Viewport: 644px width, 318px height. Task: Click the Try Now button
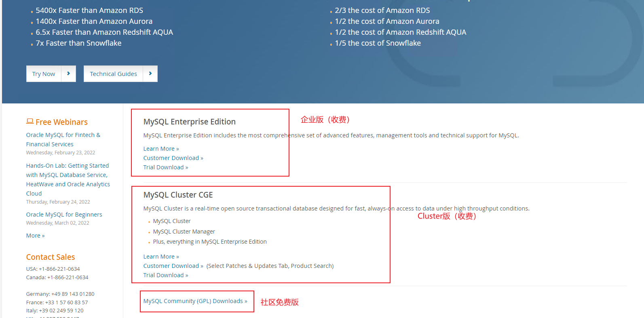[x=44, y=74]
